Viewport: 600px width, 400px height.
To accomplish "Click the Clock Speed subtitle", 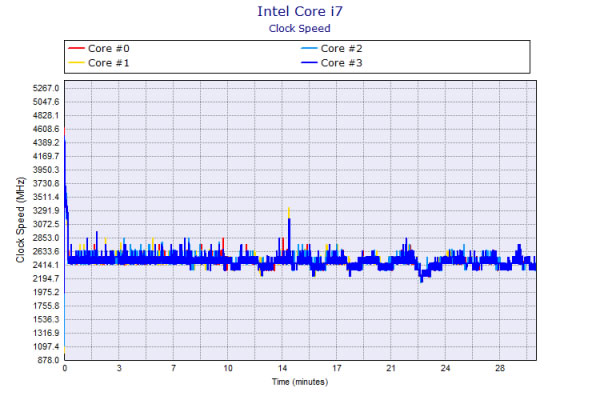I will click(300, 29).
